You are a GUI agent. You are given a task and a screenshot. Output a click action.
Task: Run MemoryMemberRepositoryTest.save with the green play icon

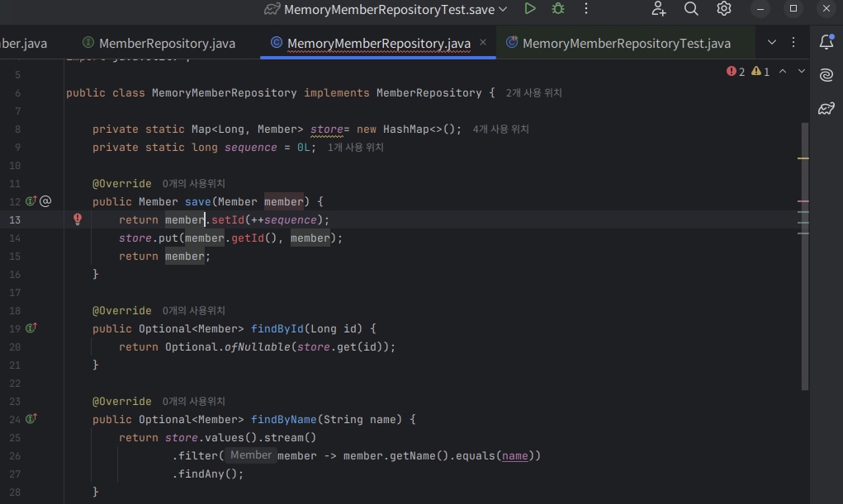[x=529, y=8]
